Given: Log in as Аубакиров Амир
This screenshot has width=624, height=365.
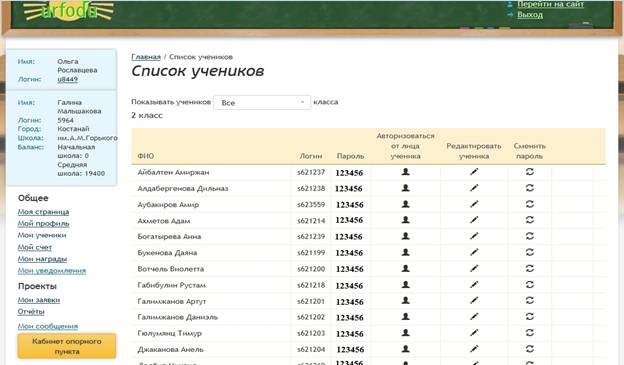Looking at the screenshot, I should [x=405, y=204].
